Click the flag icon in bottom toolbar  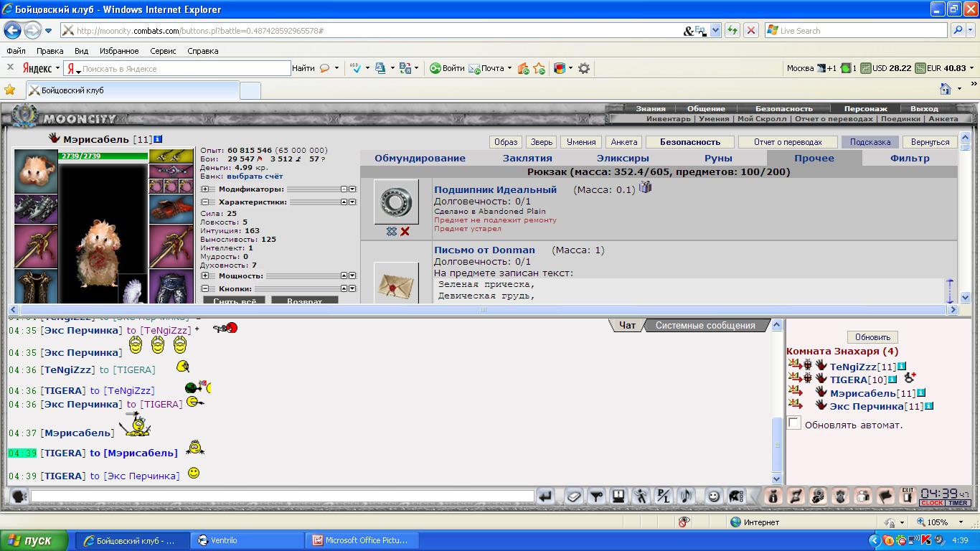886,496
